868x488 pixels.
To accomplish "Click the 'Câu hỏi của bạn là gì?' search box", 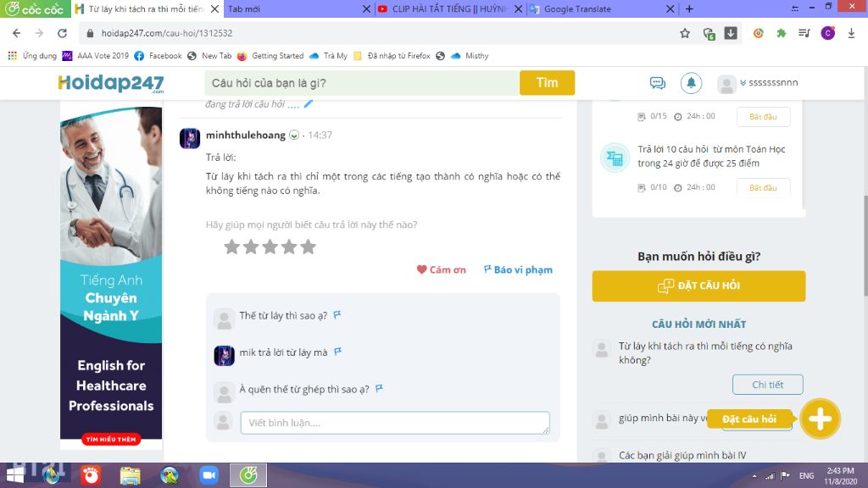I will pos(362,82).
